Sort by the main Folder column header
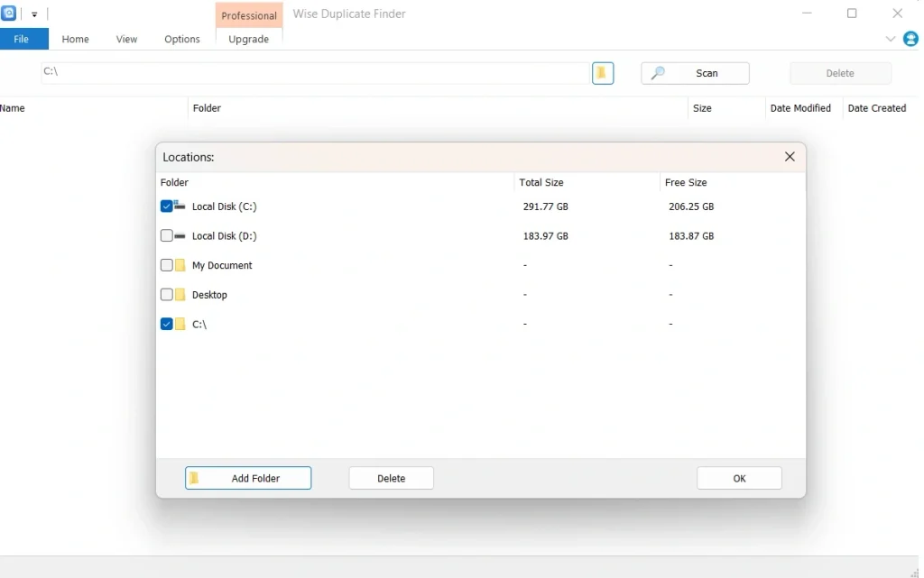 [x=207, y=108]
